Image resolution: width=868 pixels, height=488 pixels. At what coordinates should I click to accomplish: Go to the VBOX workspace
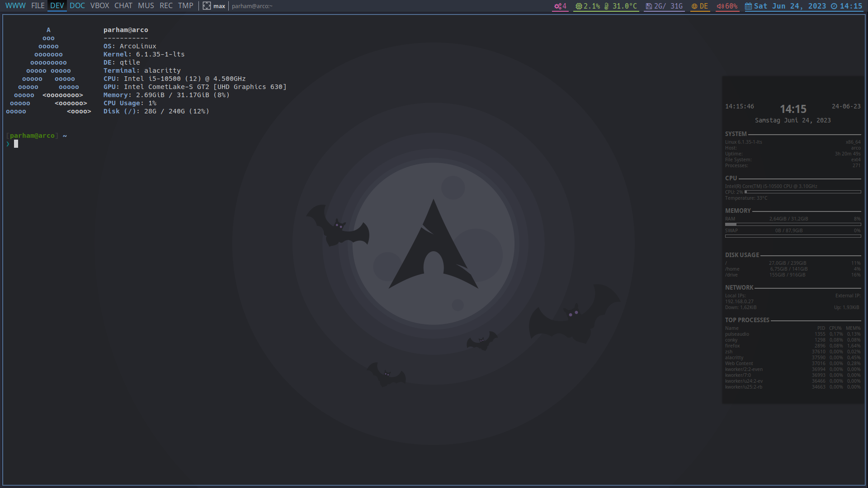click(99, 6)
